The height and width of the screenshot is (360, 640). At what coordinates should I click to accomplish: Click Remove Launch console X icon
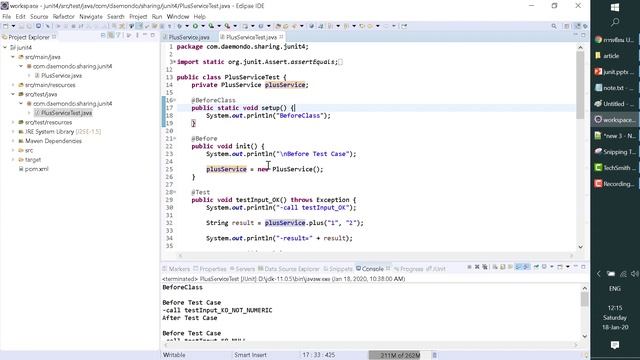tap(477, 267)
